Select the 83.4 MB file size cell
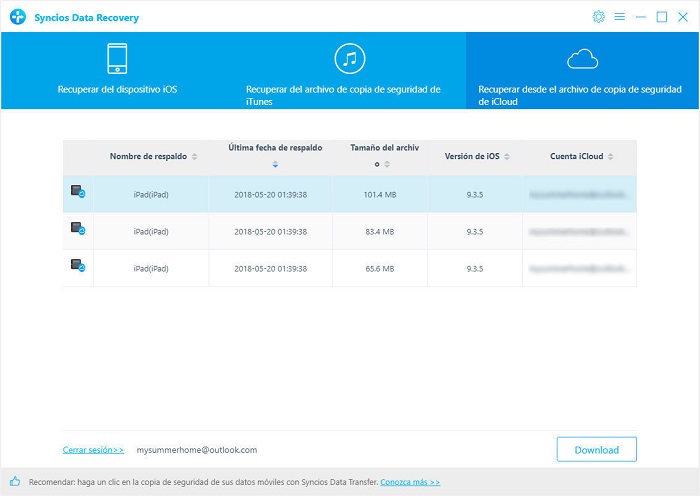The image size is (700, 496). pos(380,231)
